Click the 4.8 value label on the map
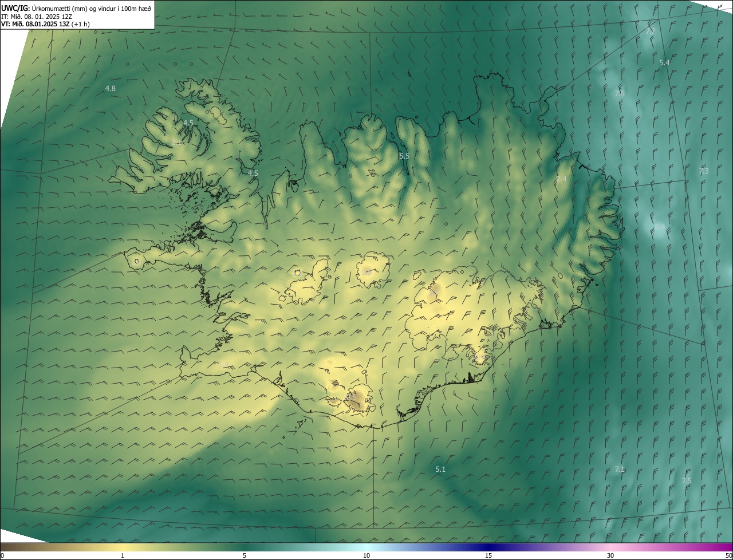This screenshot has height=560, width=733. (111, 88)
